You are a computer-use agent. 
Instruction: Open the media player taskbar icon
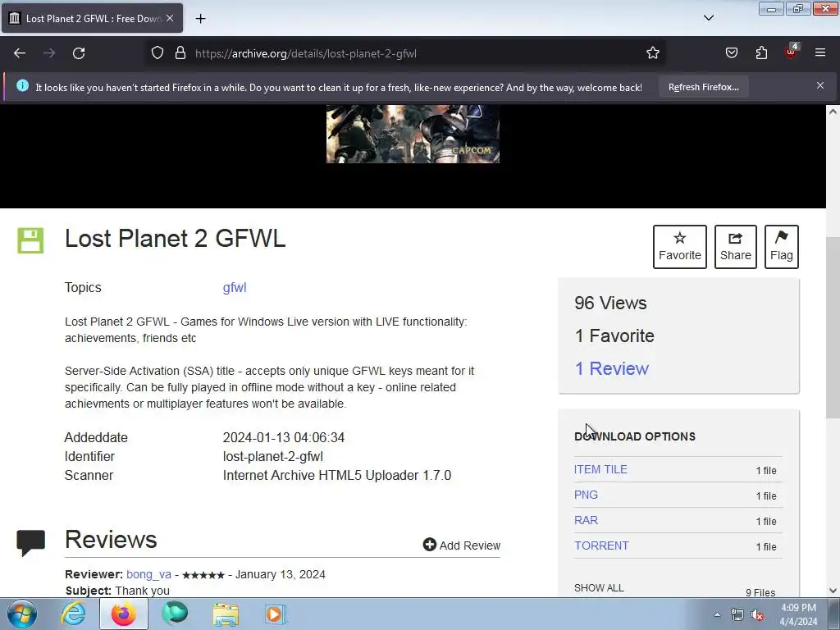pos(276,614)
